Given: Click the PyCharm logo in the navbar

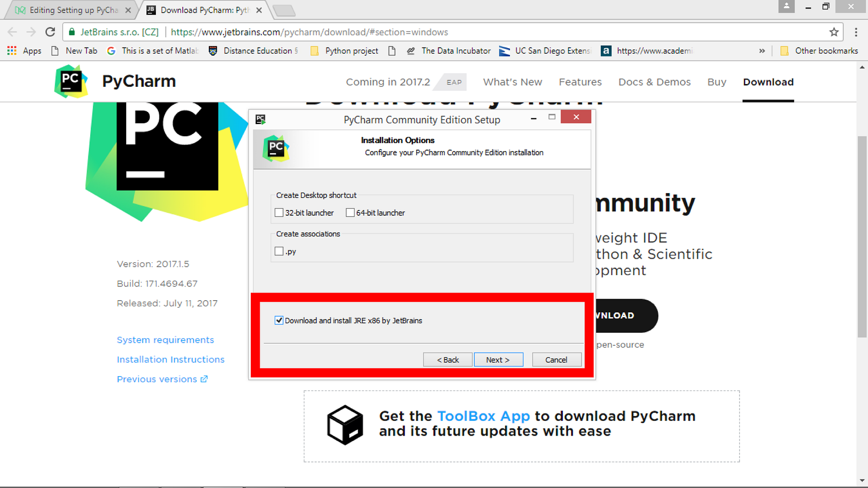Looking at the screenshot, I should click(x=70, y=81).
